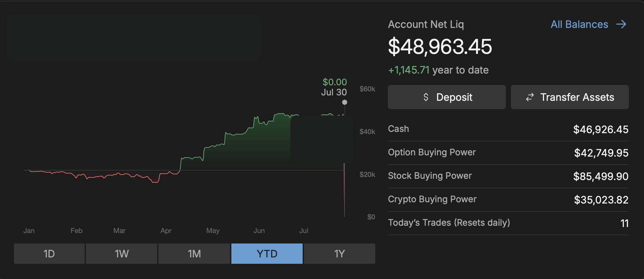Click the Today's Trades row

[x=508, y=223]
